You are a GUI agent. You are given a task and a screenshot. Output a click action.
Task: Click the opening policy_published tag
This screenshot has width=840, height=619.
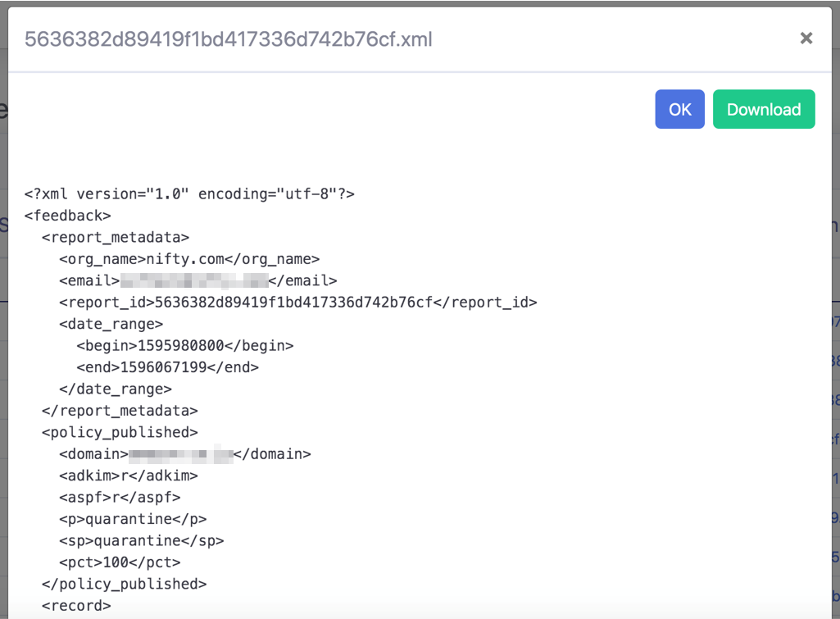tap(120, 432)
